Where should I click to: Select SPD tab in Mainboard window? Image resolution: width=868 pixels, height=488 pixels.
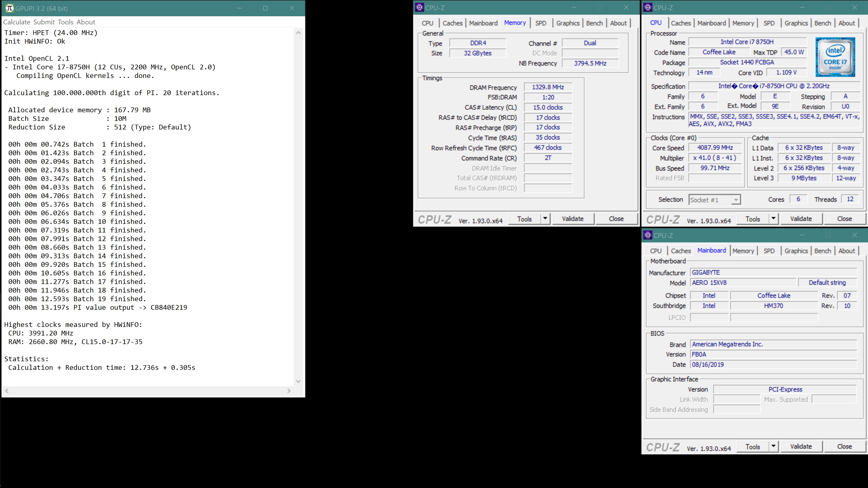[769, 251]
